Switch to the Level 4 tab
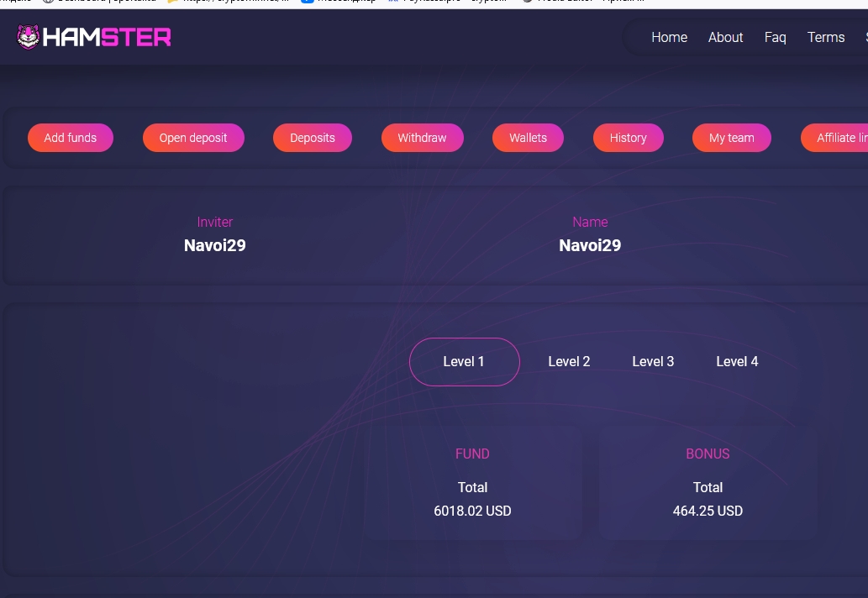This screenshot has width=868, height=598. (x=737, y=362)
